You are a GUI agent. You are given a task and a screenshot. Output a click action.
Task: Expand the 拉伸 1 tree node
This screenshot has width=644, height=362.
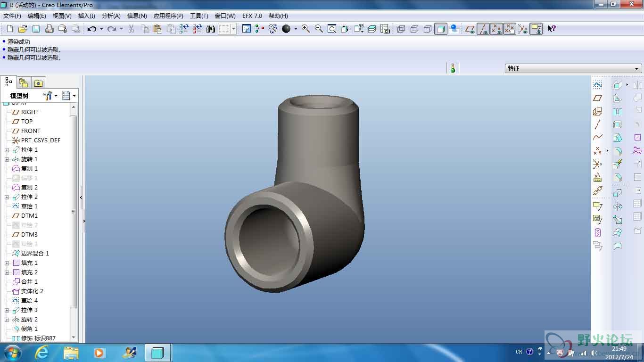point(7,150)
